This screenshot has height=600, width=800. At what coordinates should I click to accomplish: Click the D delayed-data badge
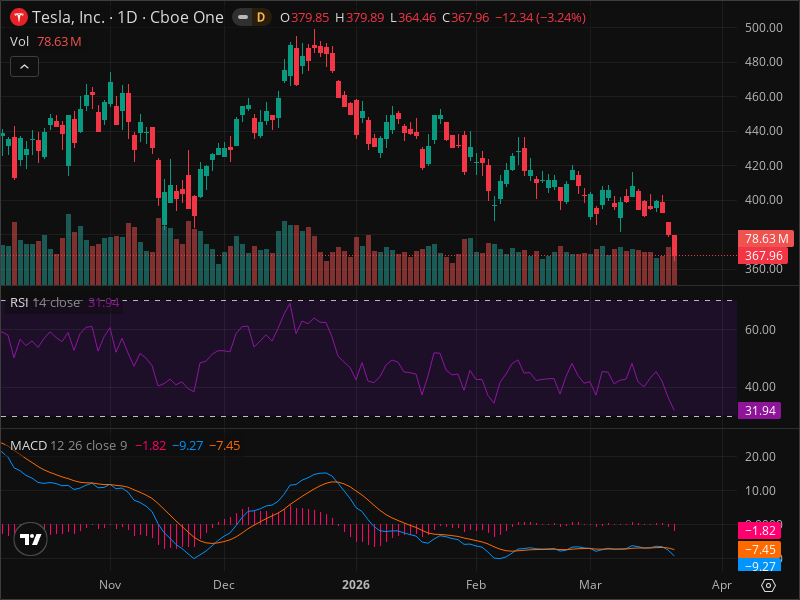pyautogui.click(x=261, y=17)
